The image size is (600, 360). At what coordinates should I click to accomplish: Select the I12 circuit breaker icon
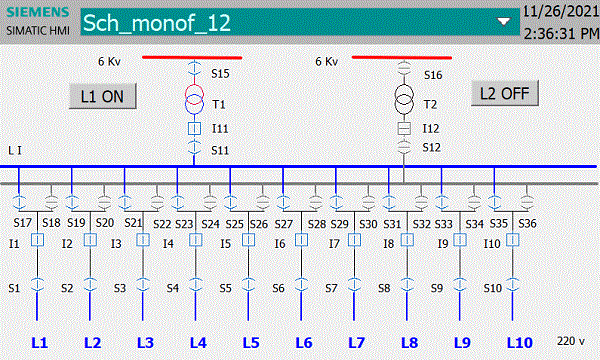[404, 129]
